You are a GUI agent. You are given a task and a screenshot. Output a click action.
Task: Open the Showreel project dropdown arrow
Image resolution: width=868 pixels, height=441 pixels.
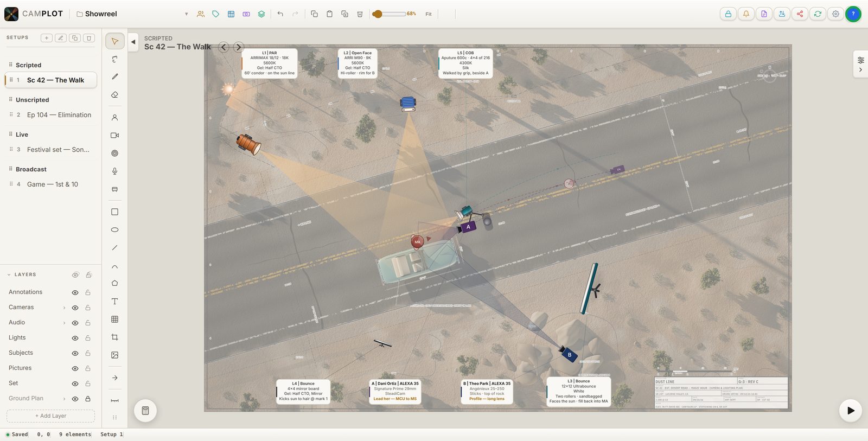186,14
